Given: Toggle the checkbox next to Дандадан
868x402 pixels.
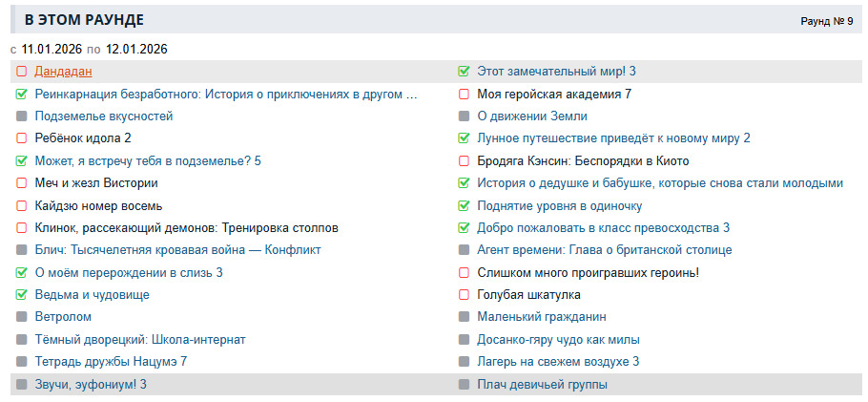Looking at the screenshot, I should (22, 72).
